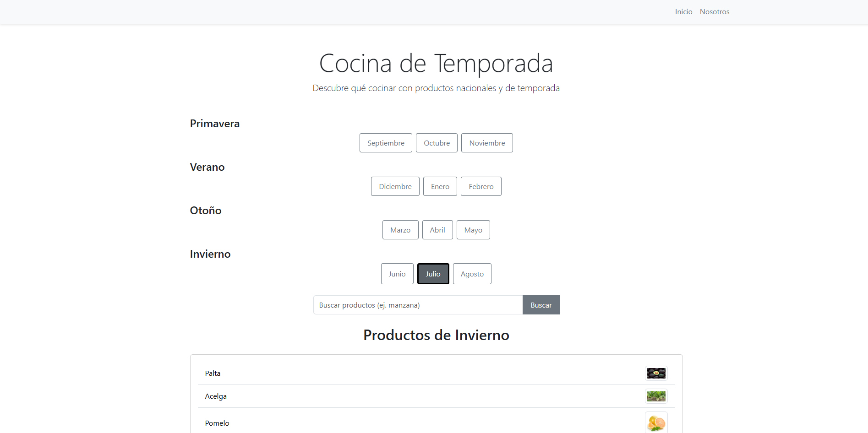The width and height of the screenshot is (868, 433).
Task: Open the Inicio navigation link
Action: [683, 12]
